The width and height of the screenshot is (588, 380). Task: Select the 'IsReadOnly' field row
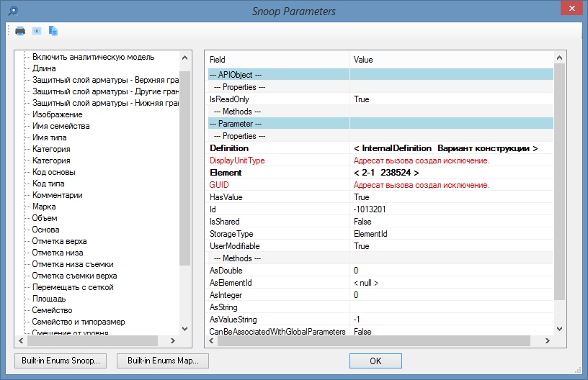380,99
